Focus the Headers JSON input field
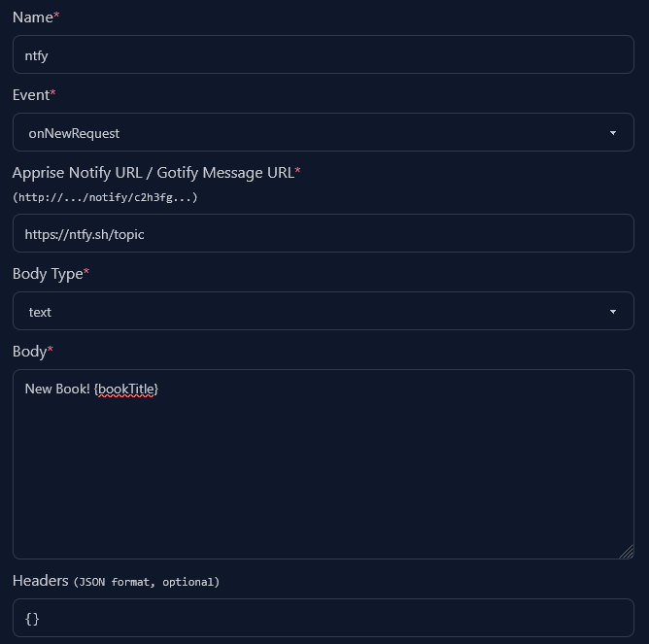The height and width of the screenshot is (644, 649). pos(323,618)
